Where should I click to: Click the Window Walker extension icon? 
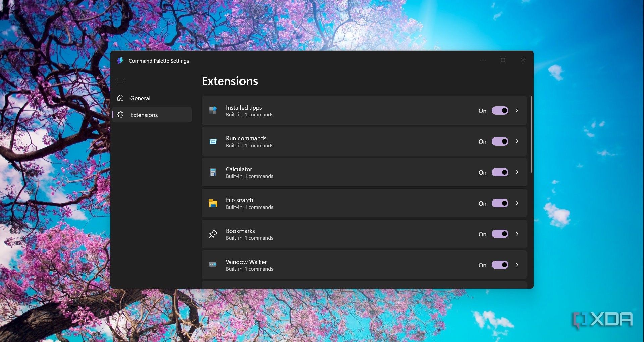point(213,265)
